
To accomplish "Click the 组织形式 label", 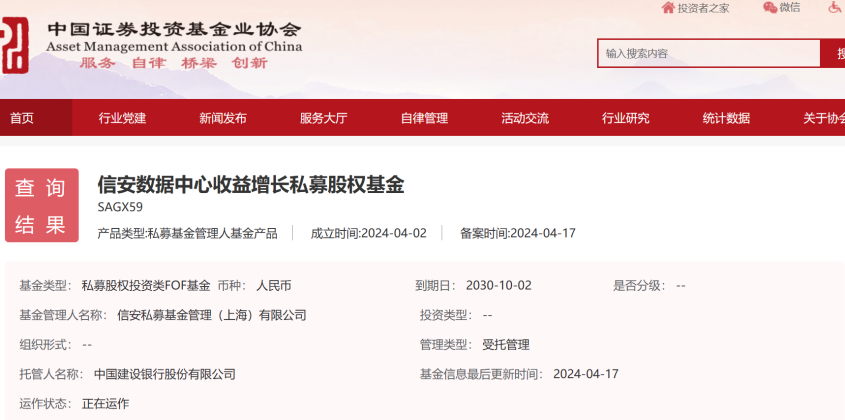I will click(46, 345).
